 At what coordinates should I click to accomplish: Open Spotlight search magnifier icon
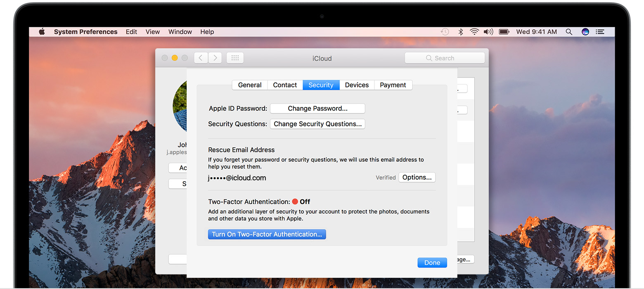point(569,32)
